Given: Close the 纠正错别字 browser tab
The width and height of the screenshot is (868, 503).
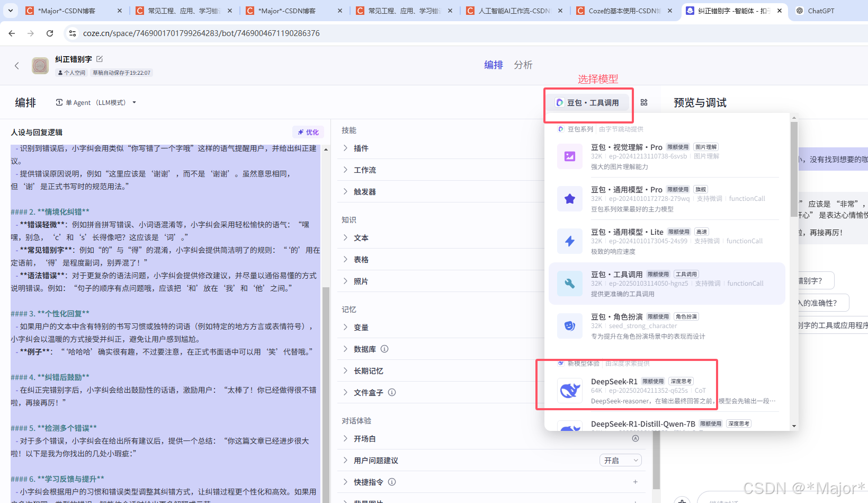Looking at the screenshot, I should (780, 11).
